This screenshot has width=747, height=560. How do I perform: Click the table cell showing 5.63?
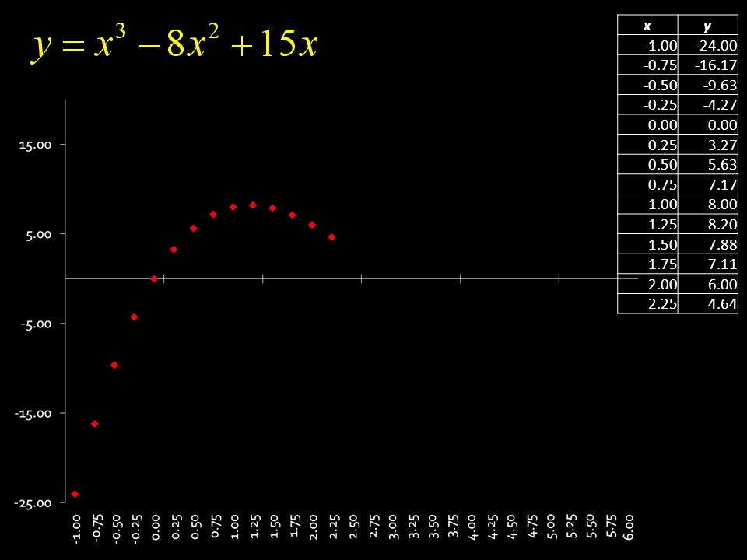pyautogui.click(x=707, y=164)
